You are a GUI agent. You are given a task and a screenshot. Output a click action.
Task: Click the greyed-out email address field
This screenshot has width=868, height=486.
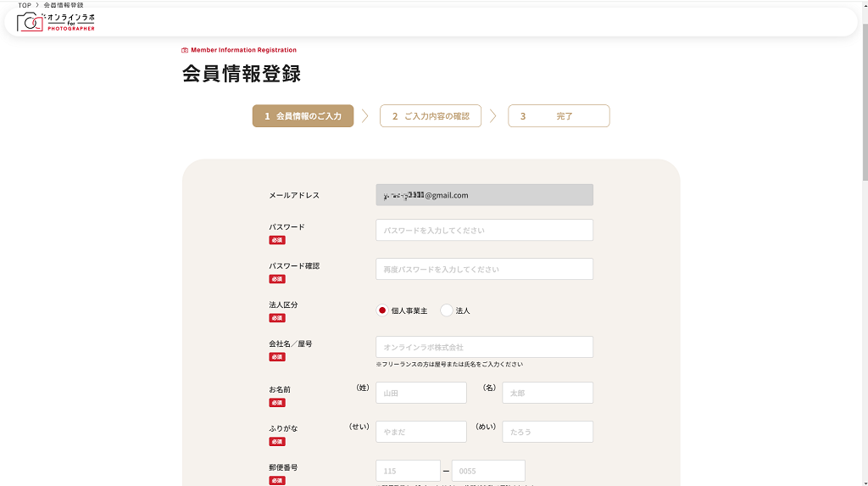pos(484,195)
